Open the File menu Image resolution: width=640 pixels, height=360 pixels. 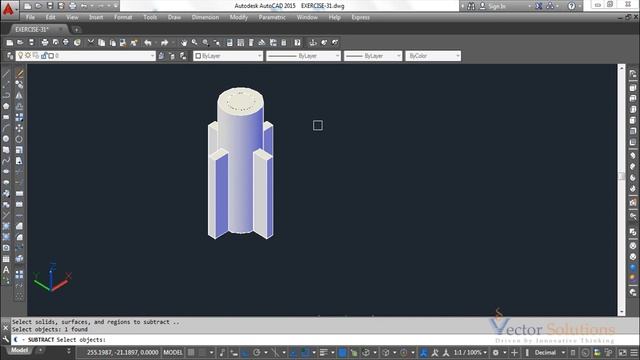click(x=30, y=17)
